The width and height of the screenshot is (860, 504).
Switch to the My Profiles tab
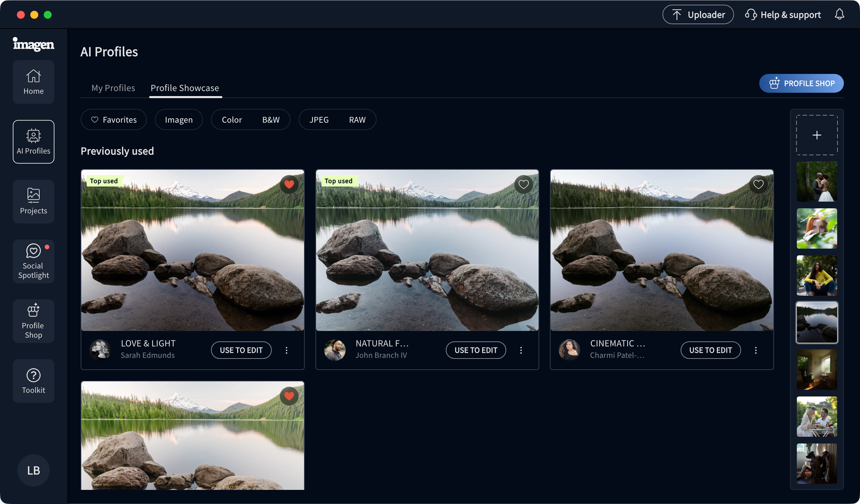pyautogui.click(x=113, y=88)
